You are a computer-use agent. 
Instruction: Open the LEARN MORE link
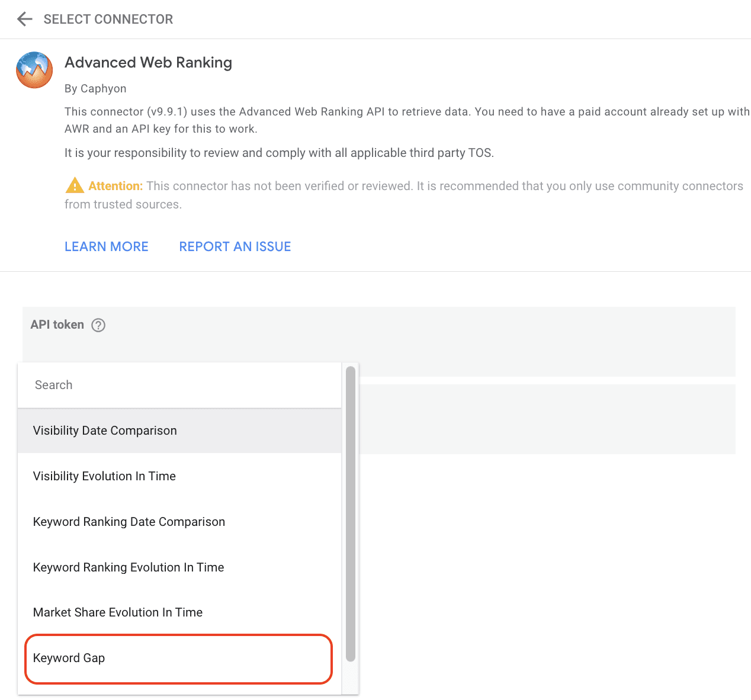(107, 246)
